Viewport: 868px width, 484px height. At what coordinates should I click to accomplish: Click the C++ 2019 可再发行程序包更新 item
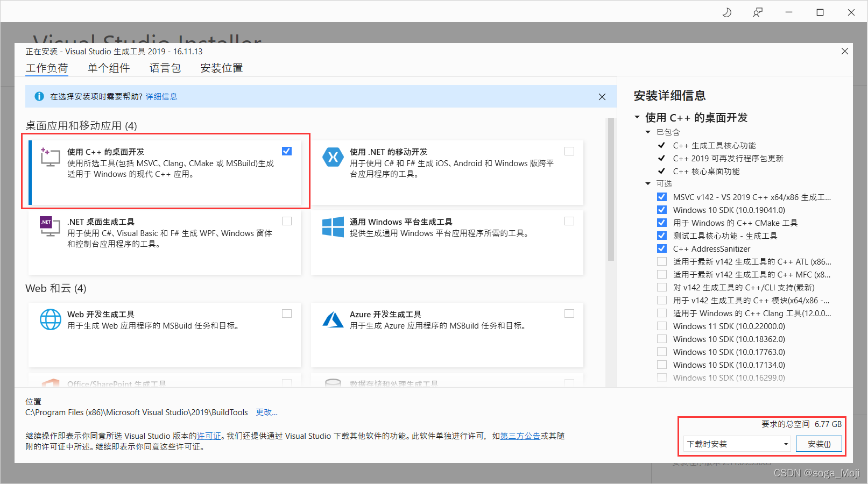(x=728, y=158)
